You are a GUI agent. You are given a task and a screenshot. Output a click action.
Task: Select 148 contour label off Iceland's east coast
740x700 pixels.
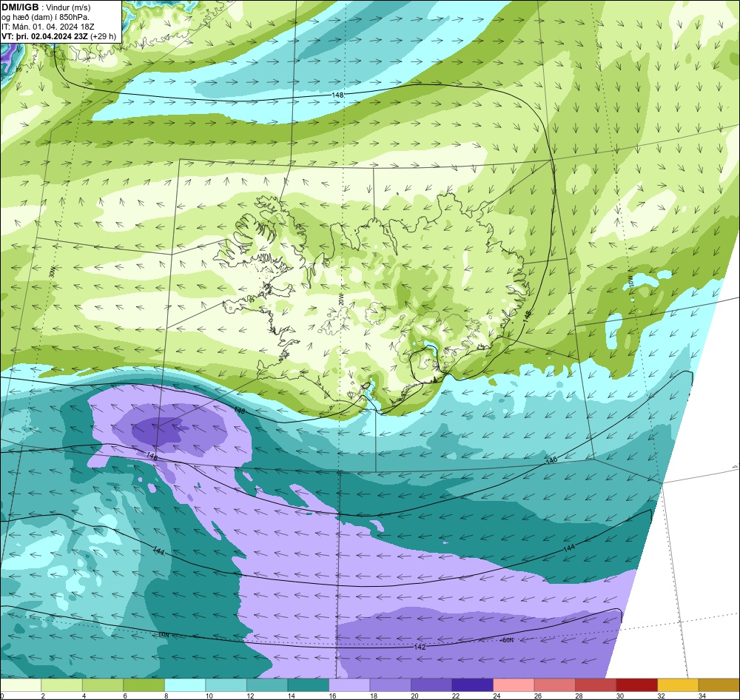coord(528,317)
